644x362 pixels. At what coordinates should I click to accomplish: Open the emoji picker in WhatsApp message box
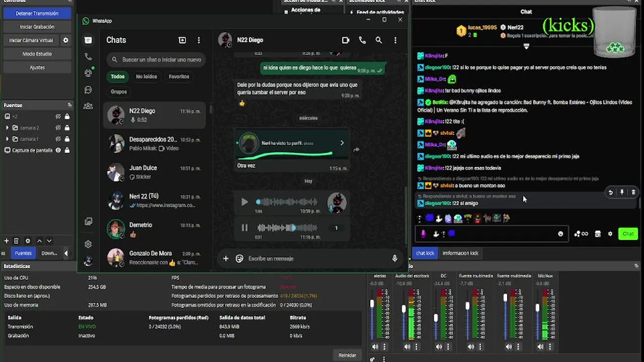(239, 258)
